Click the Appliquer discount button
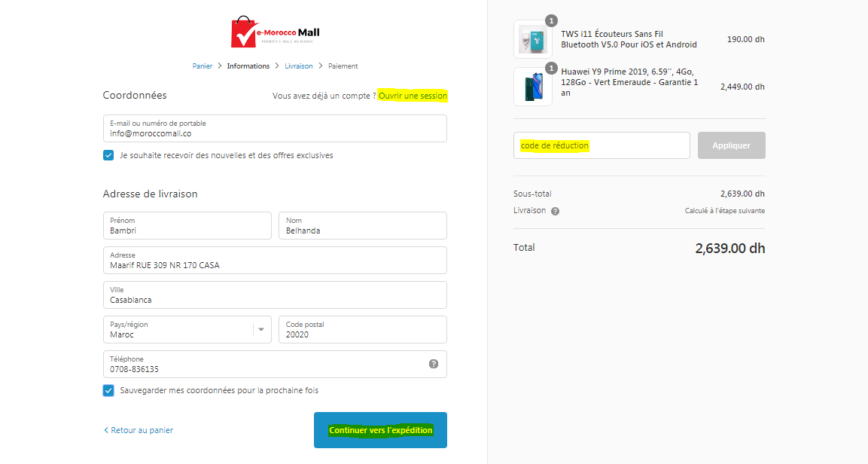868x464 pixels. coord(731,145)
